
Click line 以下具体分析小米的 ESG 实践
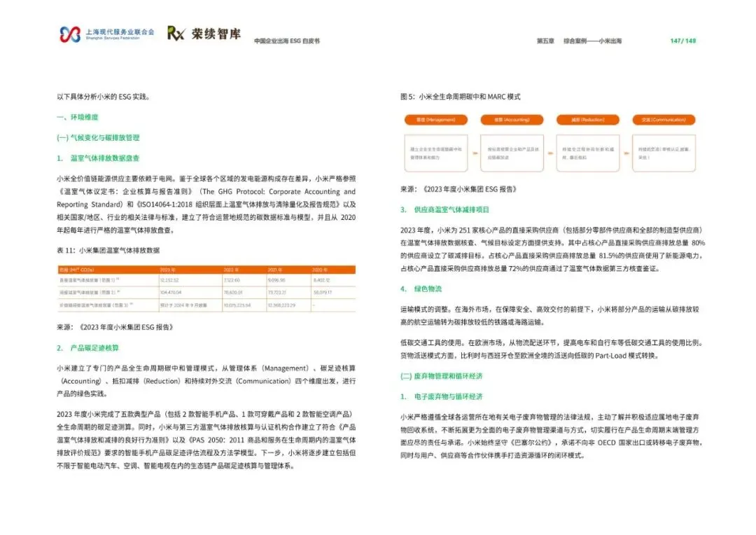(x=103, y=97)
